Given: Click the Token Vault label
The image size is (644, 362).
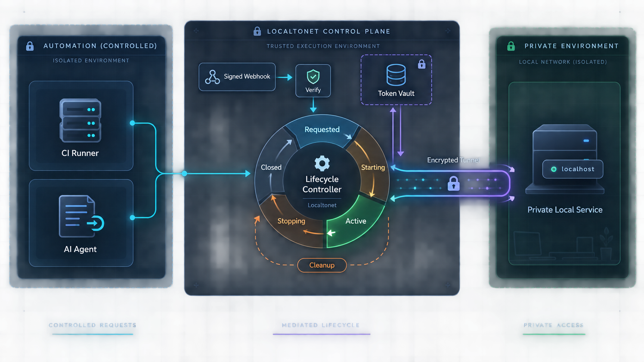Looking at the screenshot, I should 396,93.
